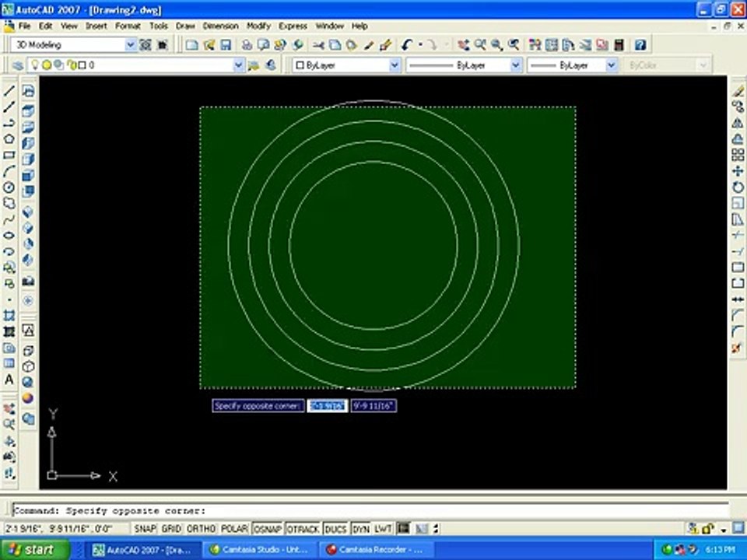
Task: Toggle OTRACK in status bar
Action: (303, 529)
